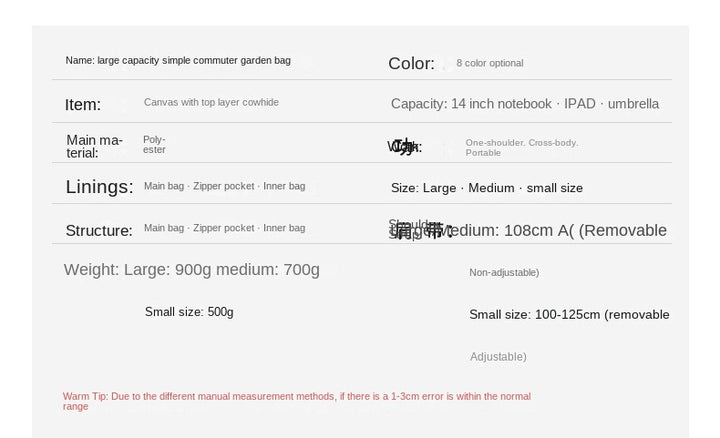This screenshot has height=438, width=720.
Task: Select the 'Main material:' label
Action: [x=94, y=146]
